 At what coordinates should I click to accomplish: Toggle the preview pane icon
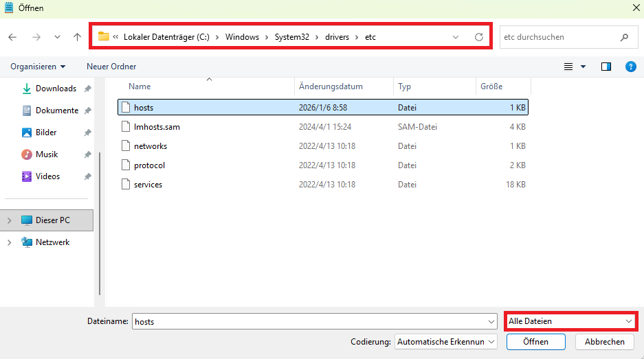[606, 67]
